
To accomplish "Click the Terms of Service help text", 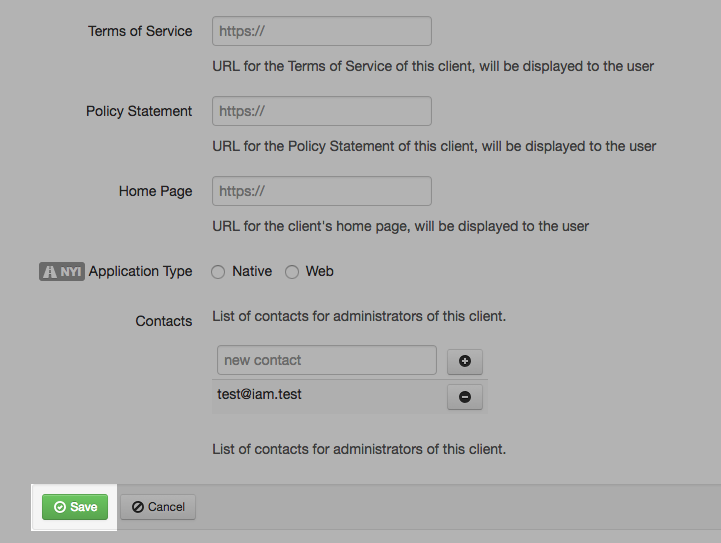I will tap(433, 66).
